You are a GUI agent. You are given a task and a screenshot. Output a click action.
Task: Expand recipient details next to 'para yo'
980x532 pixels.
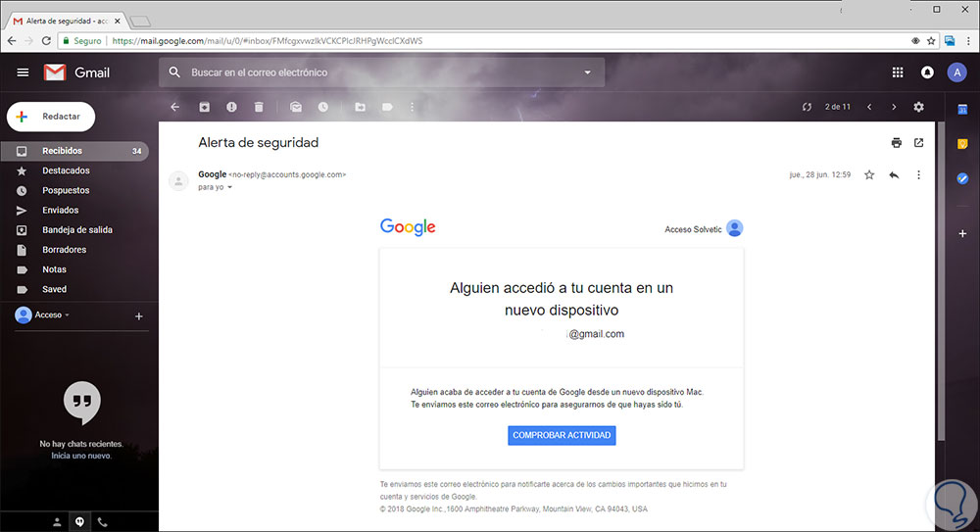pos(230,187)
